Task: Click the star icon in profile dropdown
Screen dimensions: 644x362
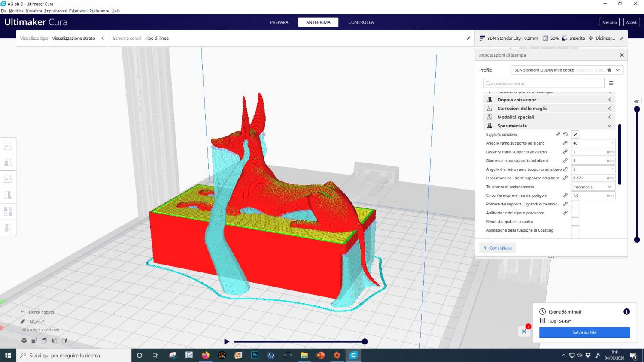Action: coord(609,70)
